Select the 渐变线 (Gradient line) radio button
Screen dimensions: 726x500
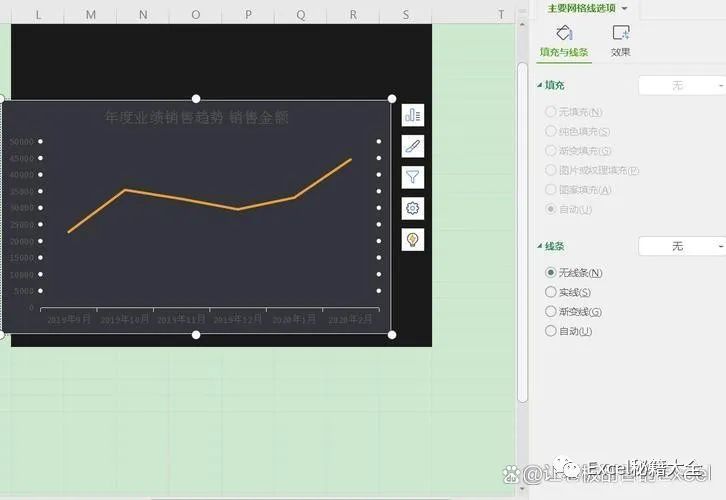click(x=550, y=312)
